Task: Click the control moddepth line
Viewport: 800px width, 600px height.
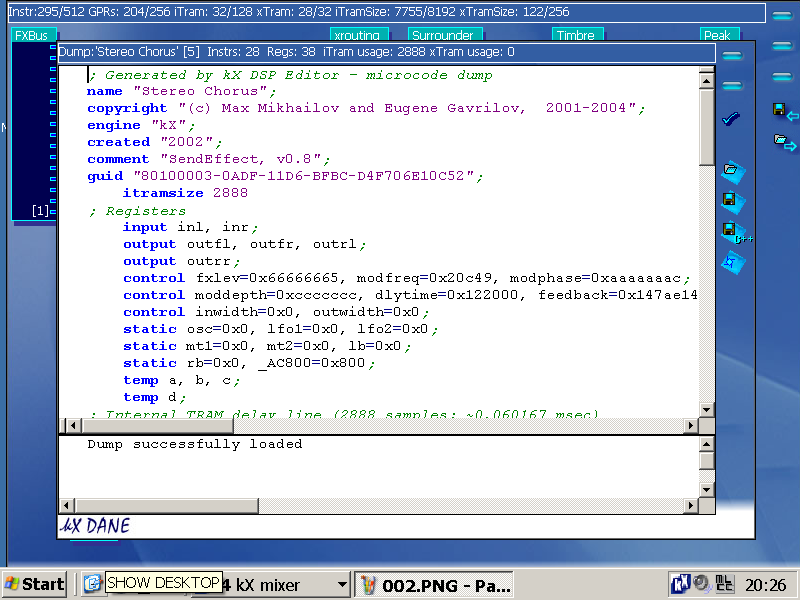Action: pos(410,295)
